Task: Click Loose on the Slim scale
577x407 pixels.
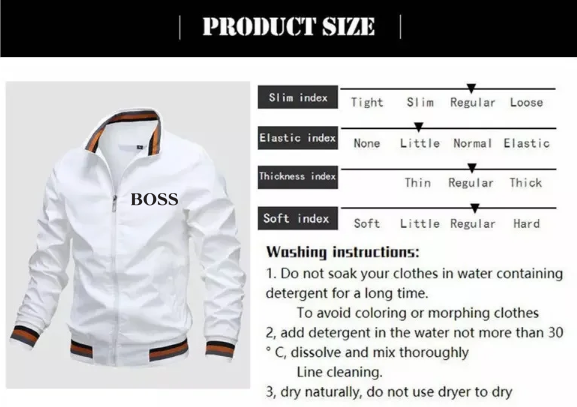Action: pyautogui.click(x=526, y=102)
